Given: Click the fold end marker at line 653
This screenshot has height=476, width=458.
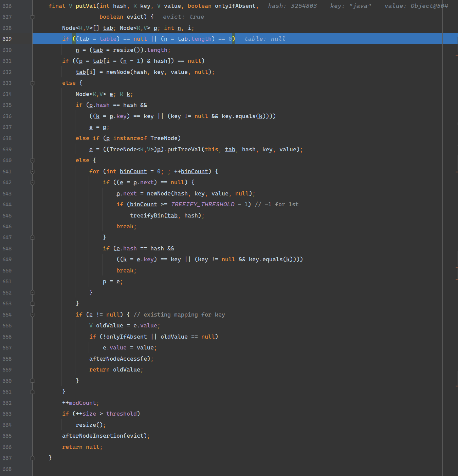Looking at the screenshot, I should pos(32,304).
